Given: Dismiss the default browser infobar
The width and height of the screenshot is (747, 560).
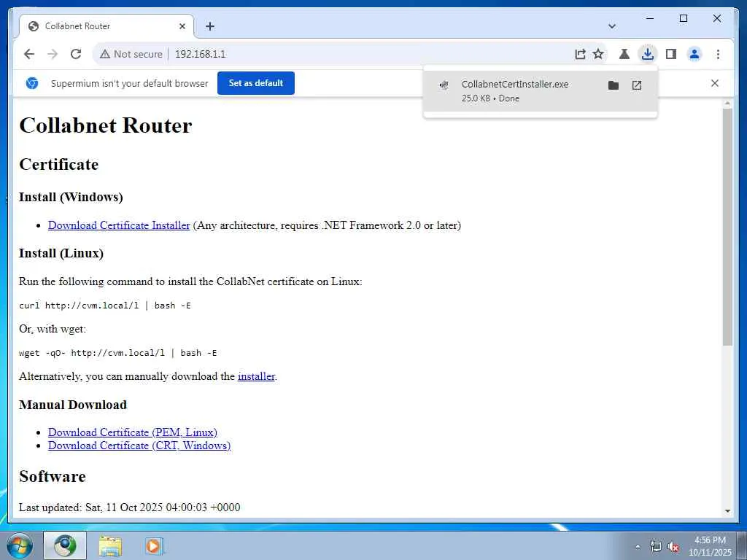Looking at the screenshot, I should click(715, 83).
